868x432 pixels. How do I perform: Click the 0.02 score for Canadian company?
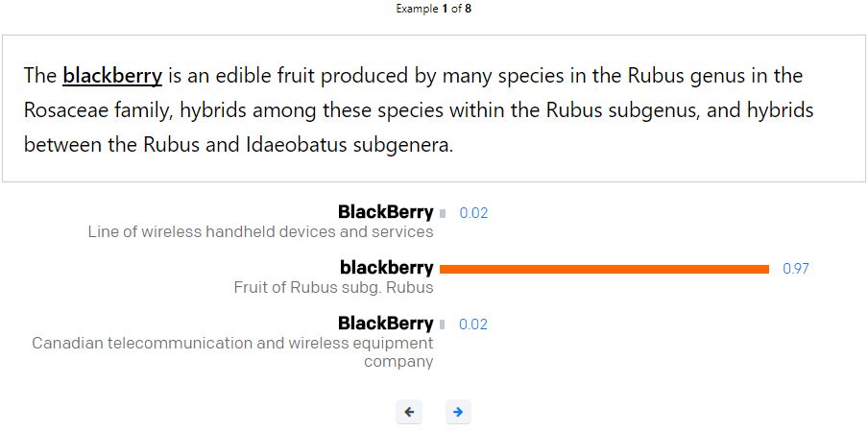click(x=473, y=324)
